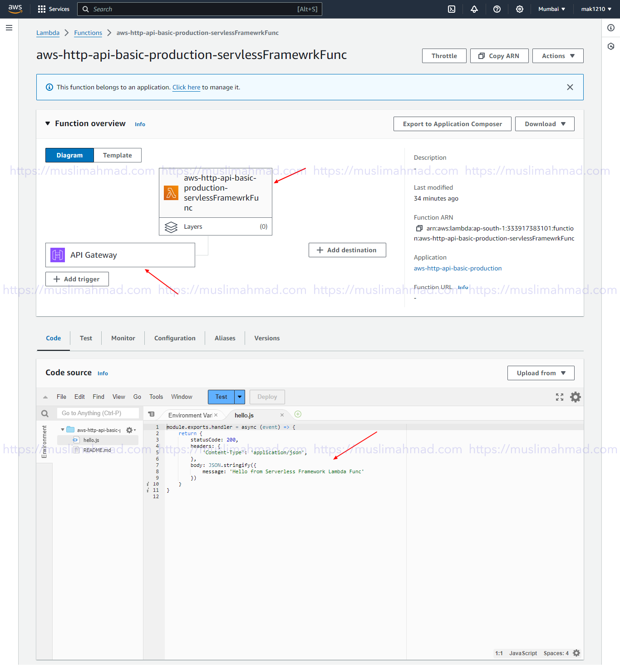
Task: Follow the Click here link in the banner
Action: (187, 87)
